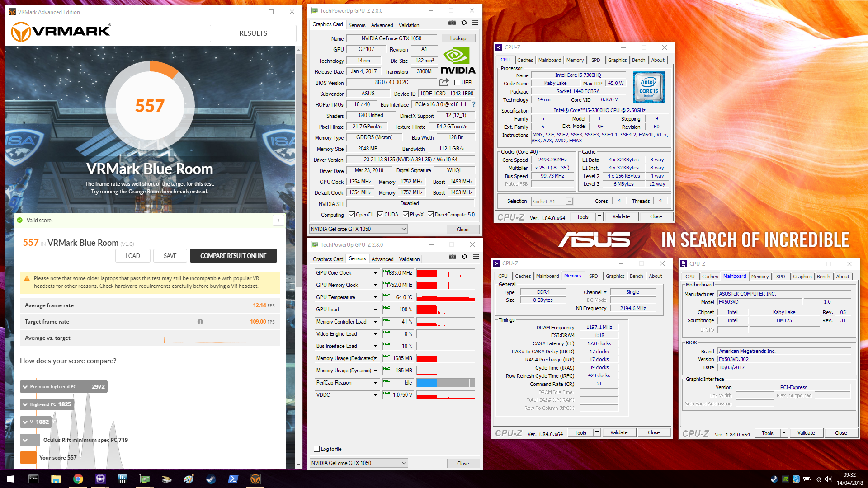This screenshot has height=488, width=868.
Task: Enable the Log to file checkbox
Action: 317,449
